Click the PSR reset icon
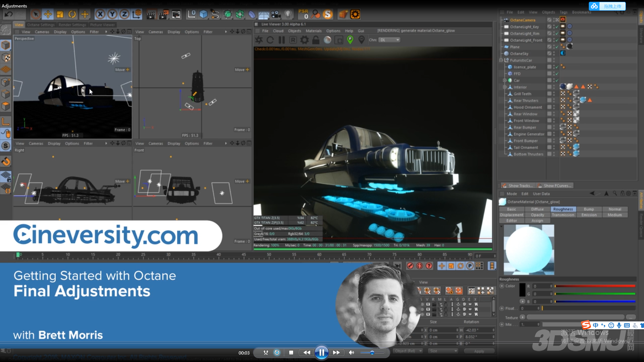Image resolution: width=644 pixels, height=362 pixels. [303, 14]
